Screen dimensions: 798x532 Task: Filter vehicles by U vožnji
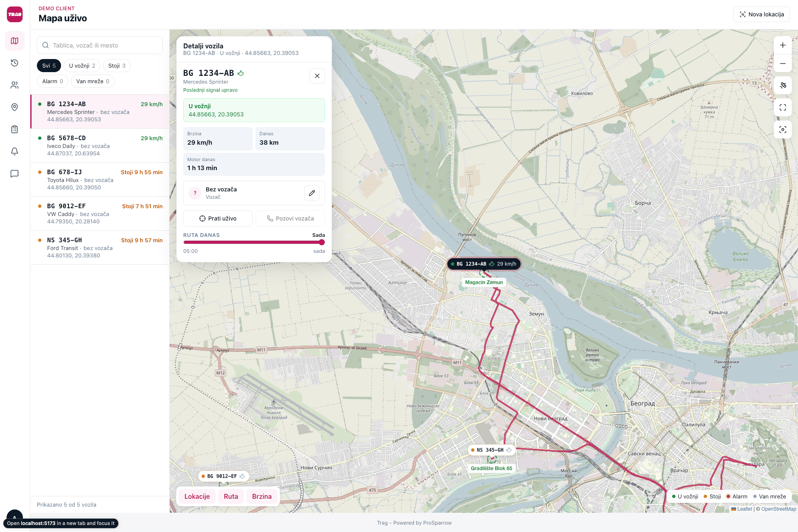point(82,66)
